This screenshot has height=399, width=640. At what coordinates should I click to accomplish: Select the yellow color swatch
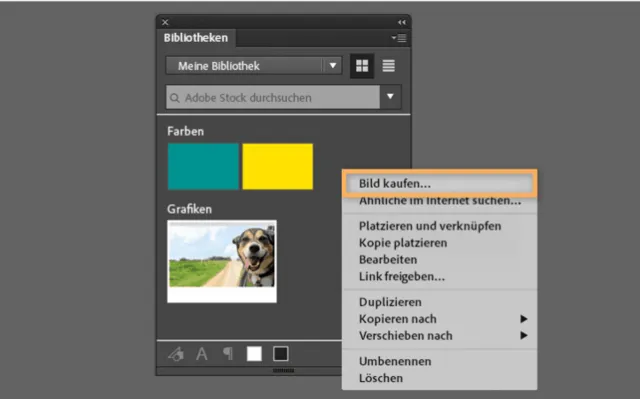pyautogui.click(x=278, y=166)
